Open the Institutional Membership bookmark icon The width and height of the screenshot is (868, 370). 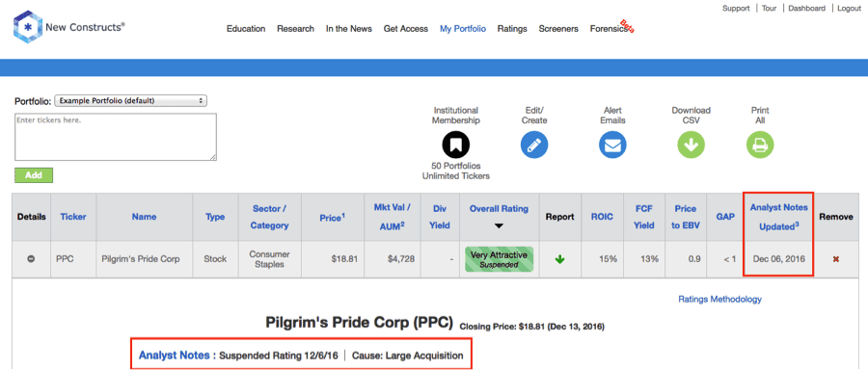point(455,145)
